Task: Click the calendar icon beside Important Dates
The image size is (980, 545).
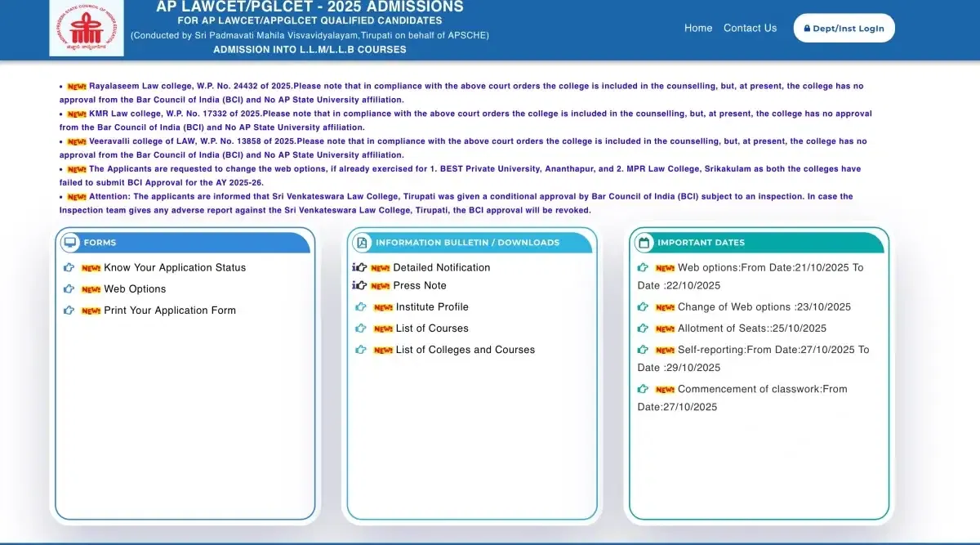Action: pyautogui.click(x=644, y=243)
